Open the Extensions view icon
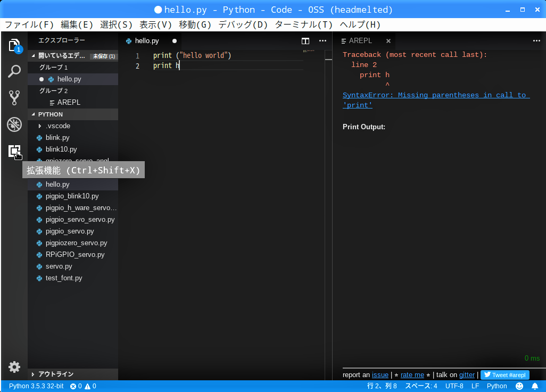Viewport: 546px width, 392px height. 14,152
